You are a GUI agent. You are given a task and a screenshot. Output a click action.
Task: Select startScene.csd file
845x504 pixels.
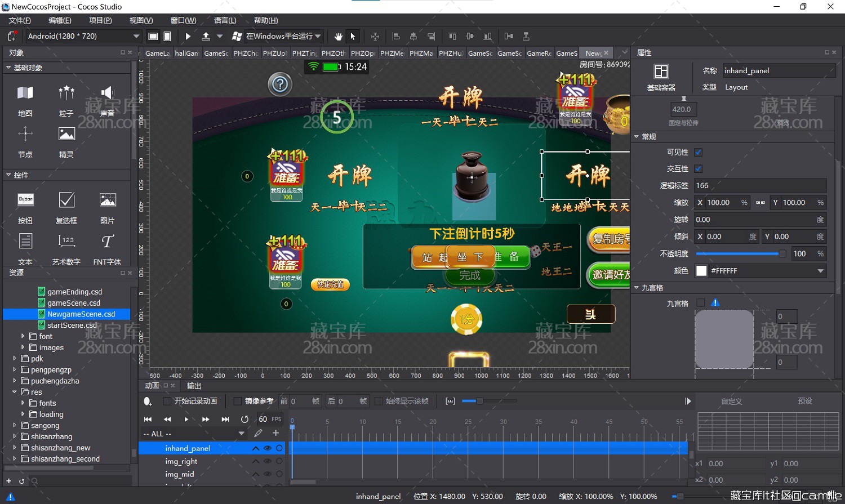[x=72, y=325]
